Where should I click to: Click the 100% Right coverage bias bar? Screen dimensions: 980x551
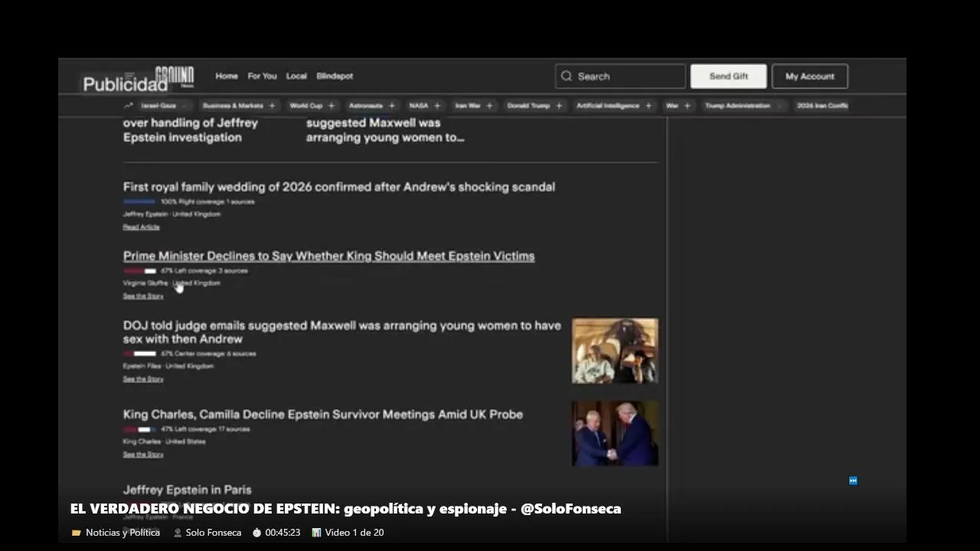click(139, 201)
